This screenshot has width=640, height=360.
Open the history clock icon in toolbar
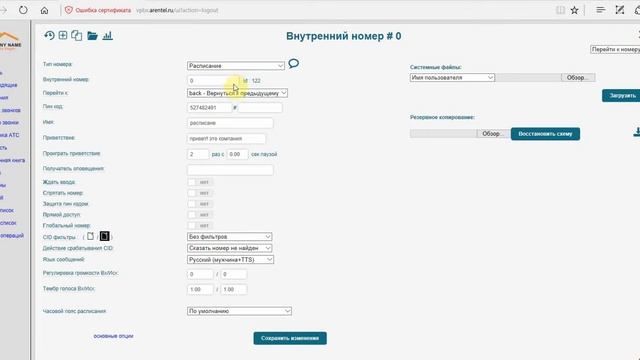click(49, 36)
